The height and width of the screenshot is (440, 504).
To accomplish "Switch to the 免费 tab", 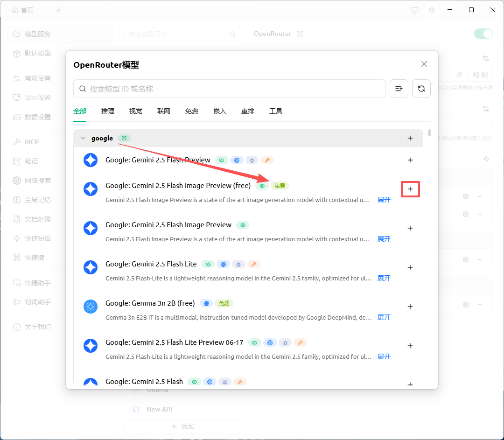I will click(x=192, y=111).
